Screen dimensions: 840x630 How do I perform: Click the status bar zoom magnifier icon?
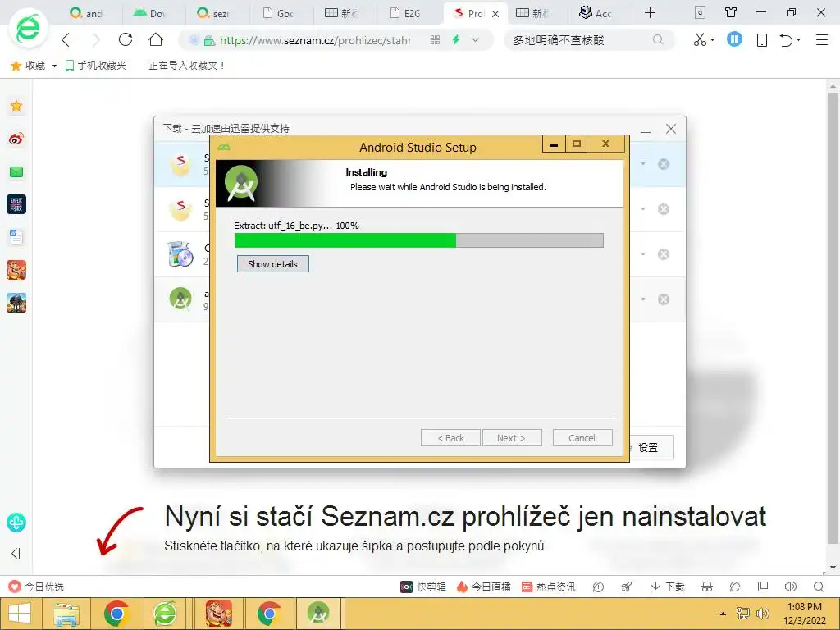click(818, 587)
